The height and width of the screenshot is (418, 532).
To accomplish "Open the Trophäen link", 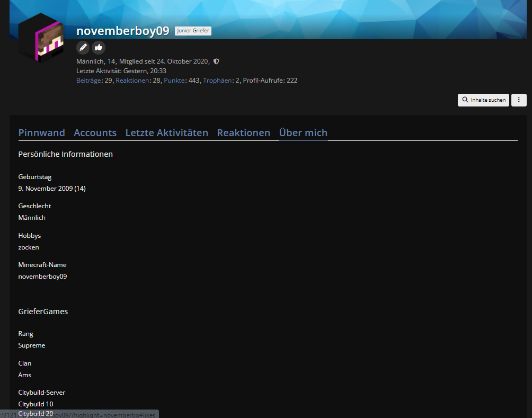I will pyautogui.click(x=217, y=81).
